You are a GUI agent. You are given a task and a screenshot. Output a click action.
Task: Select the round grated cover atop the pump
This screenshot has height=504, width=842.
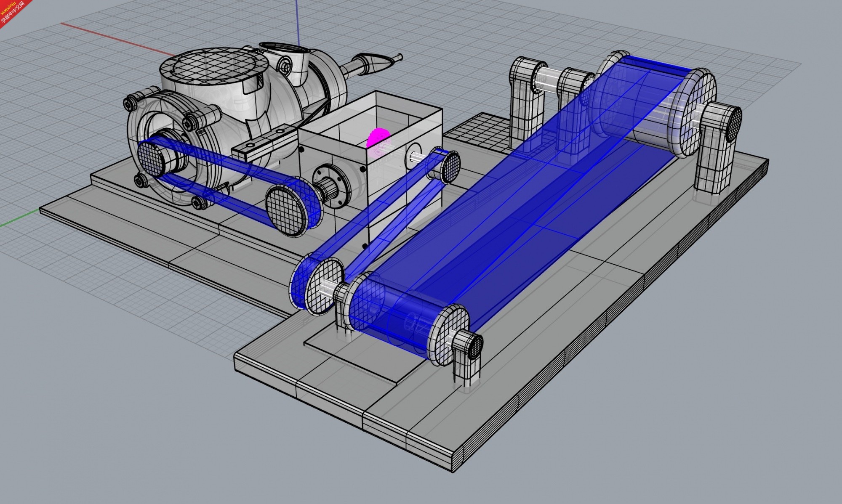[214, 67]
